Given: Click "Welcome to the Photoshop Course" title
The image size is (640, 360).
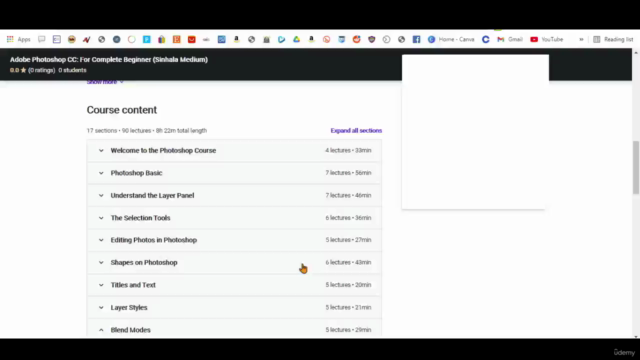Looking at the screenshot, I should tap(163, 151).
